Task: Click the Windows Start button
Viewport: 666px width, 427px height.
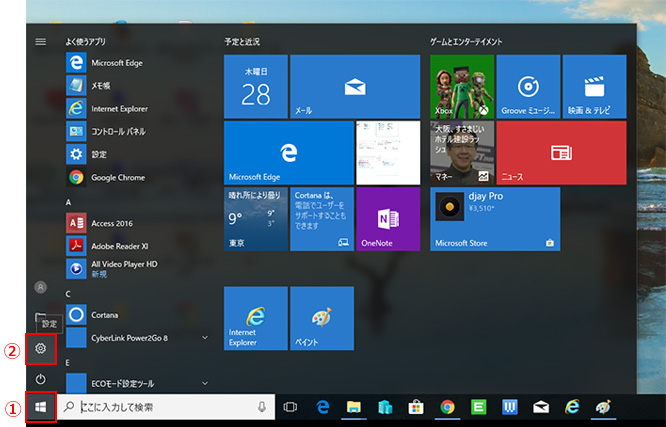Action: coord(41,407)
